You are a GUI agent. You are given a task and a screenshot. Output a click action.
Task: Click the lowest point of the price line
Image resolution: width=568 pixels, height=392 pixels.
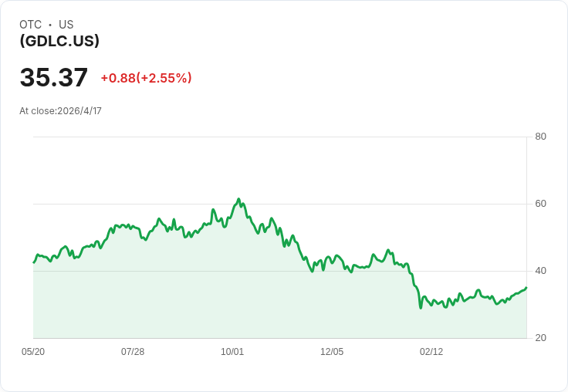pos(421,308)
